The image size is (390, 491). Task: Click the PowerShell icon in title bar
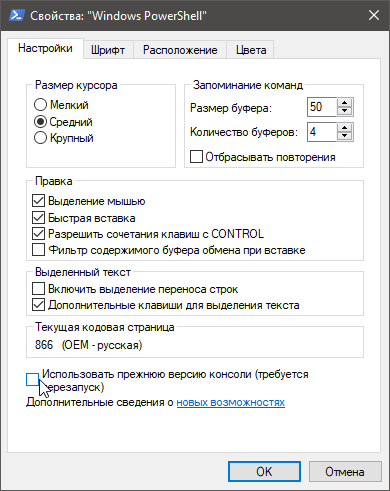[x=16, y=15]
